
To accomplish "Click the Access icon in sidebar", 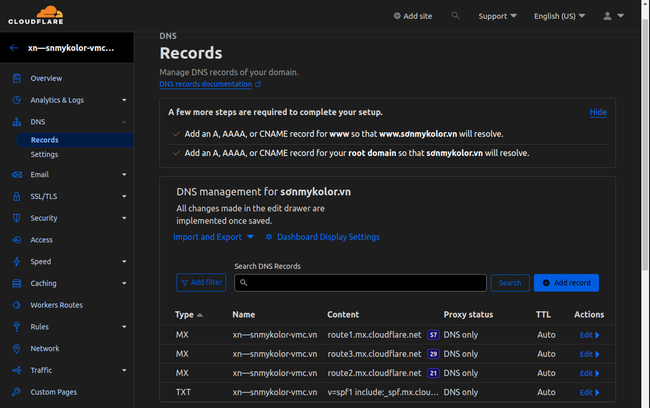I will click(17, 240).
